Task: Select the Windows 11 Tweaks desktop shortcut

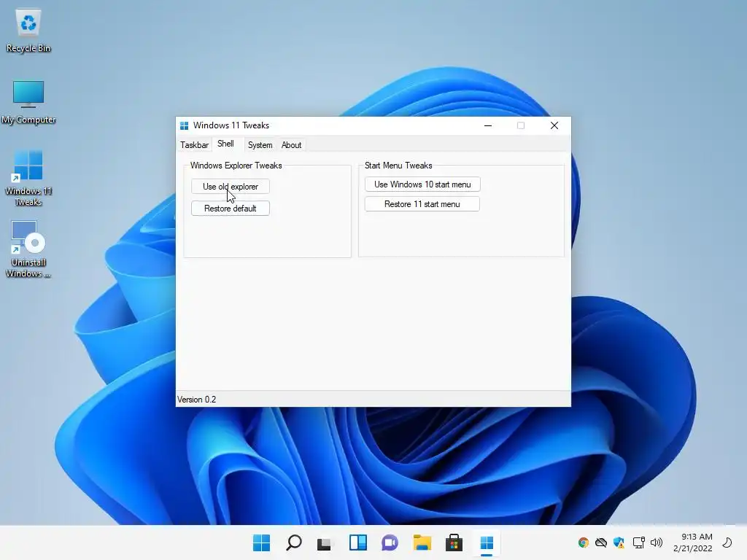Action: tap(28, 178)
